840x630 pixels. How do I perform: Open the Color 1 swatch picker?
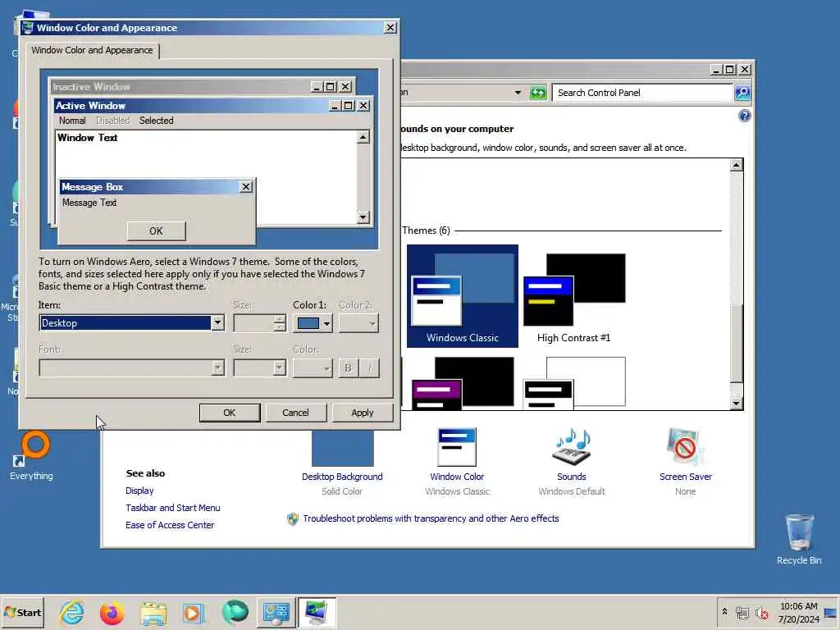click(313, 323)
